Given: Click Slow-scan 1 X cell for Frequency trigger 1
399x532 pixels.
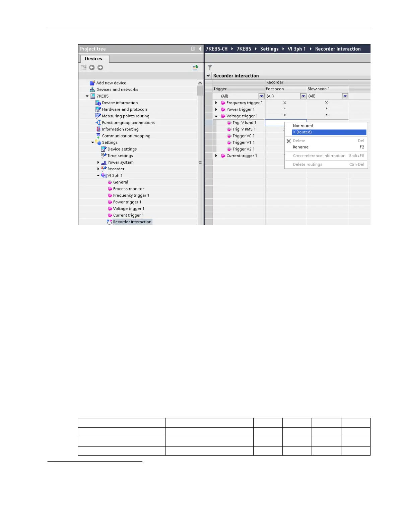Looking at the screenshot, I should (x=327, y=103).
